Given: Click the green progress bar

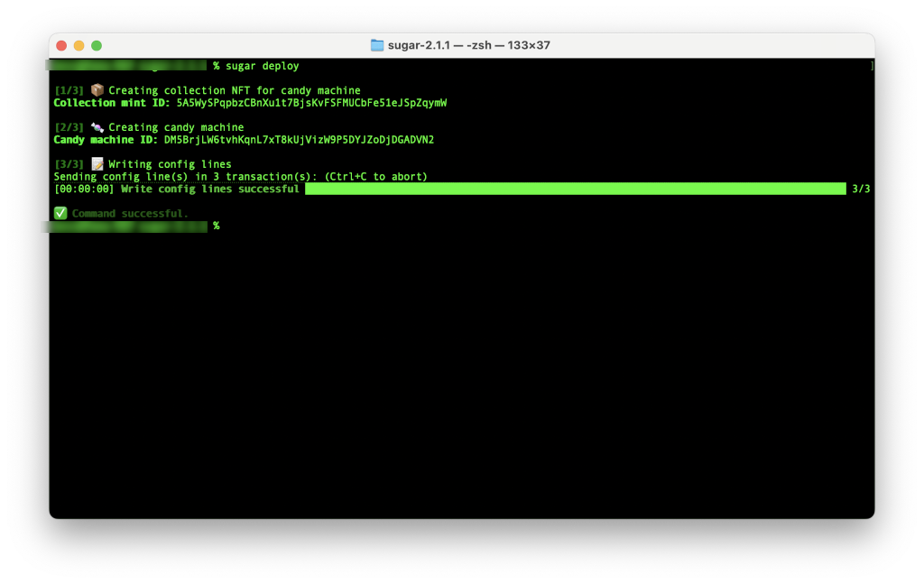Looking at the screenshot, I should (x=576, y=189).
